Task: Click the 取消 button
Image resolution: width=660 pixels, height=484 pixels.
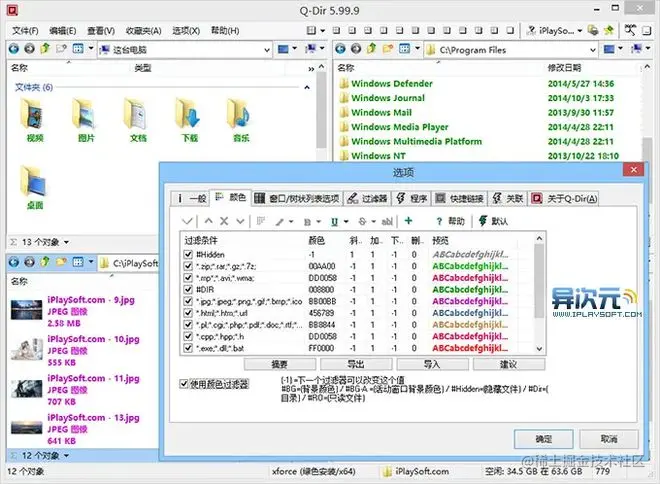Action: click(x=609, y=439)
